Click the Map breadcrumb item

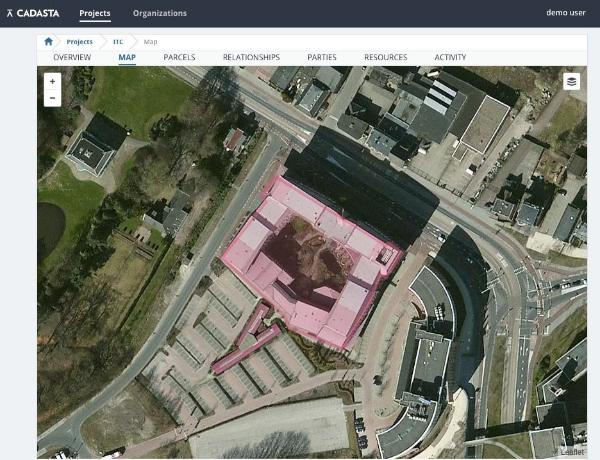point(150,42)
